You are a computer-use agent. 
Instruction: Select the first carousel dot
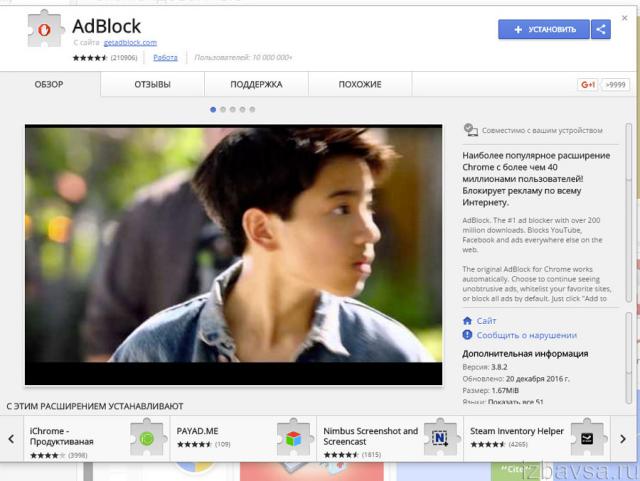[213, 109]
